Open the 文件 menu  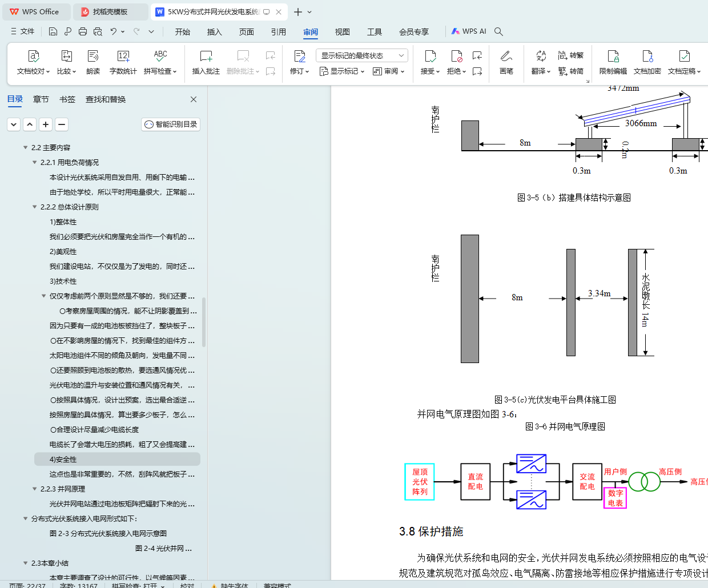click(x=23, y=31)
